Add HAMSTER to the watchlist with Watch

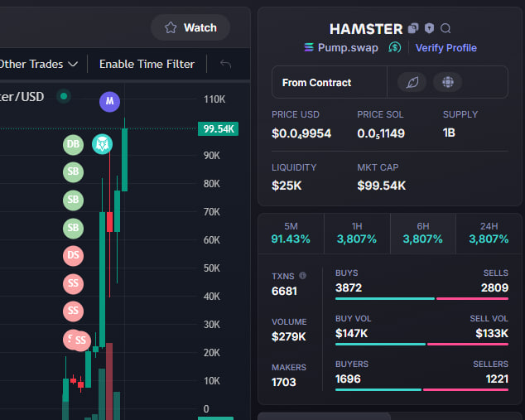point(190,27)
